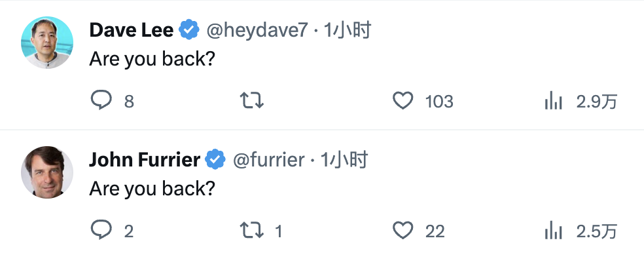
Task: Open the @heydave7 handle link
Action: point(257,30)
